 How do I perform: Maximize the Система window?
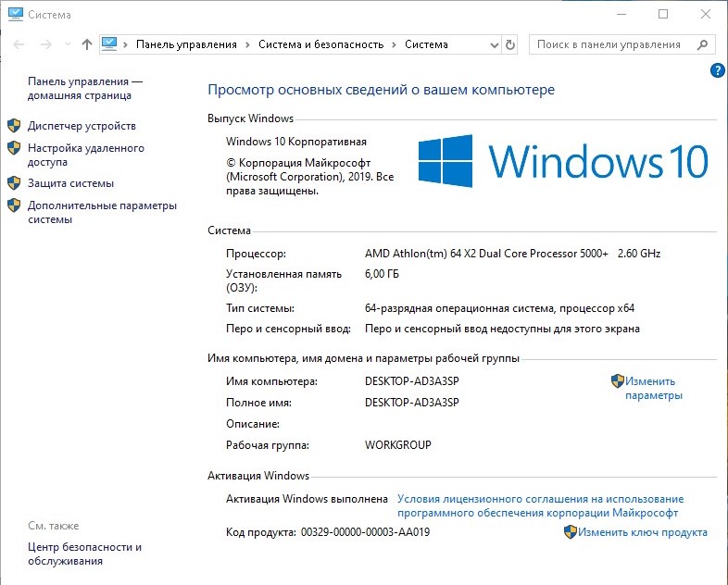pos(663,15)
